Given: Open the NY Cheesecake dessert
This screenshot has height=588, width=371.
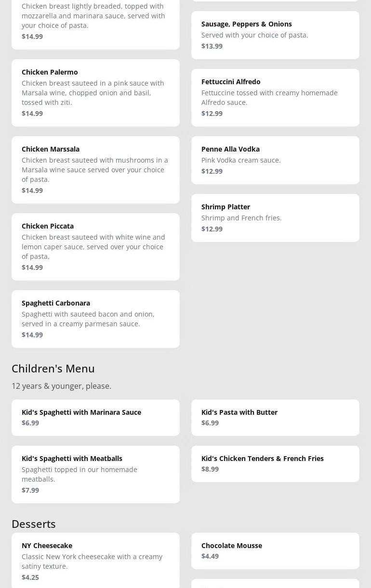Looking at the screenshot, I should 95,560.
